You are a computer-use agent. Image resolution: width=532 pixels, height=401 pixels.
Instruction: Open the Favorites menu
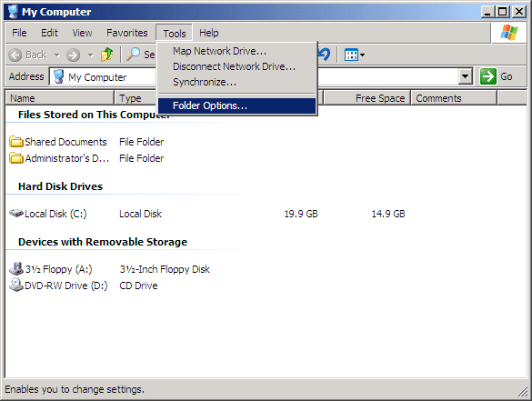tap(127, 33)
